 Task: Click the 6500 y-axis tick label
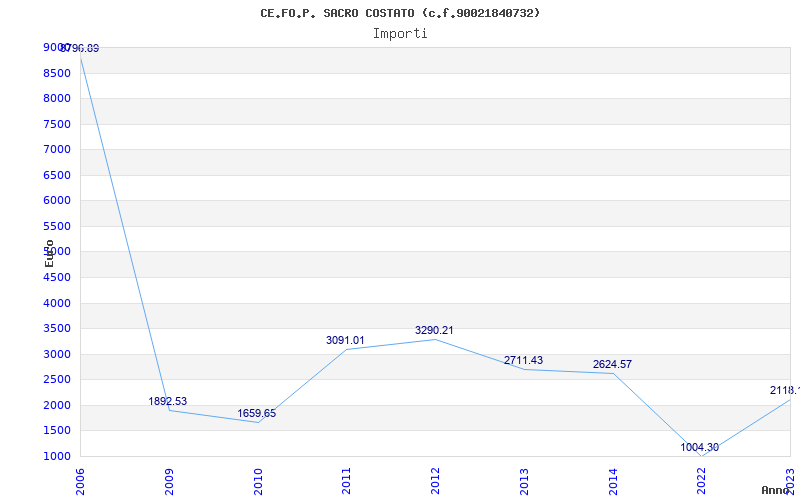click(x=57, y=176)
